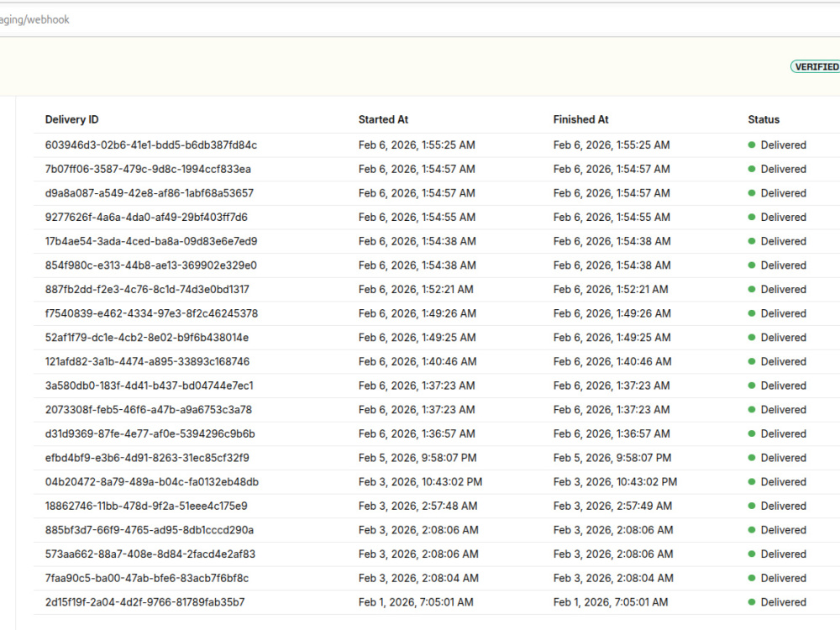This screenshot has width=840, height=630.
Task: Click the Delivery ID column header
Action: (71, 119)
